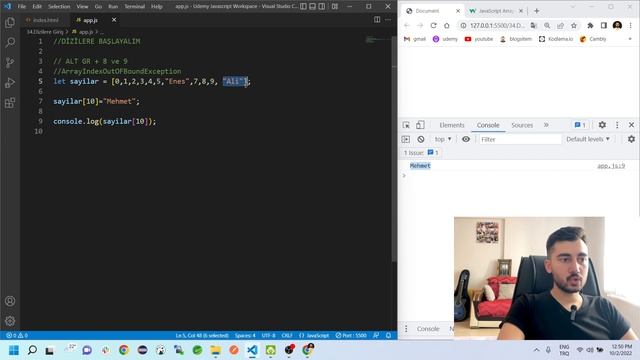Open the top context dropdown
Image resolution: width=640 pixels, height=360 pixels.
pos(443,139)
